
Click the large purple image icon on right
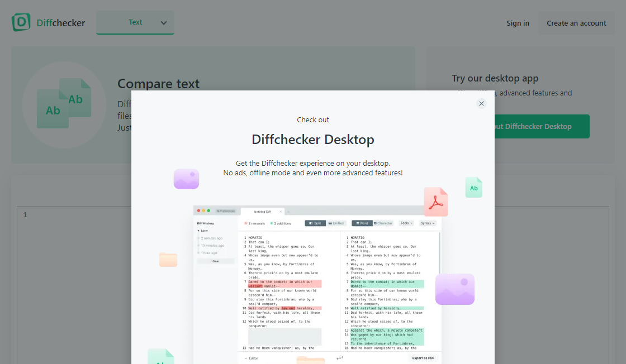(x=454, y=289)
